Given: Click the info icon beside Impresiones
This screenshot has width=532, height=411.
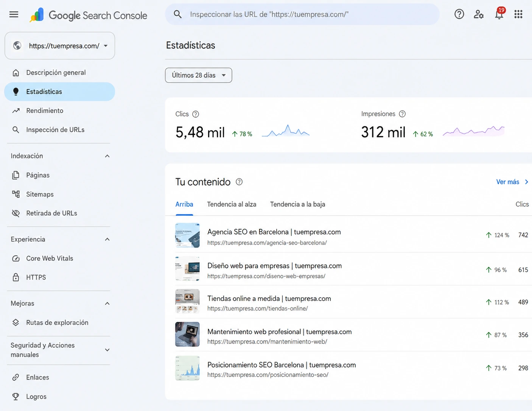Looking at the screenshot, I should point(402,114).
